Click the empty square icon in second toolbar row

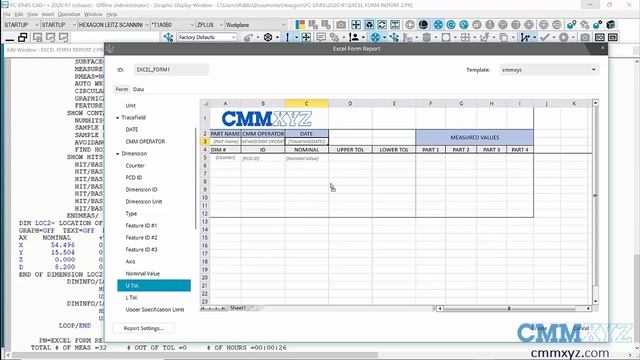pyautogui.click(x=446, y=38)
